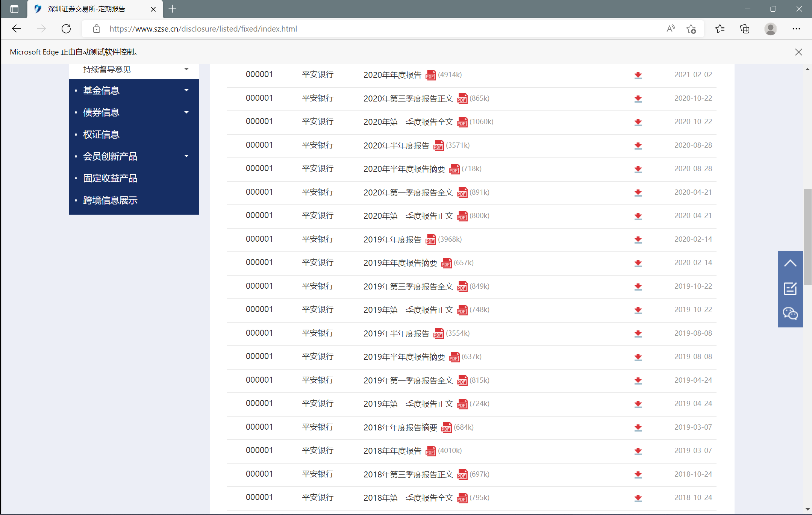This screenshot has width=812, height=515.
Task: Select code 000001 in 2019年年度报告 row
Action: tap(259, 239)
